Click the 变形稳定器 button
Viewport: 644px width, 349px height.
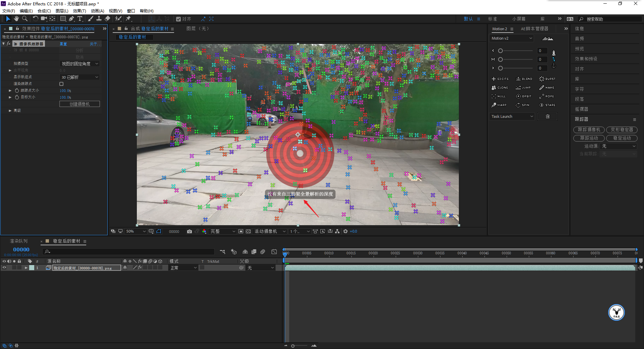622,130
